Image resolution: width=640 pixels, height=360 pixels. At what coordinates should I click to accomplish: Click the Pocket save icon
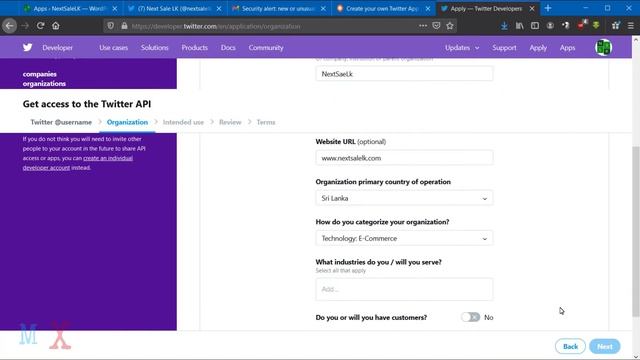436,26
